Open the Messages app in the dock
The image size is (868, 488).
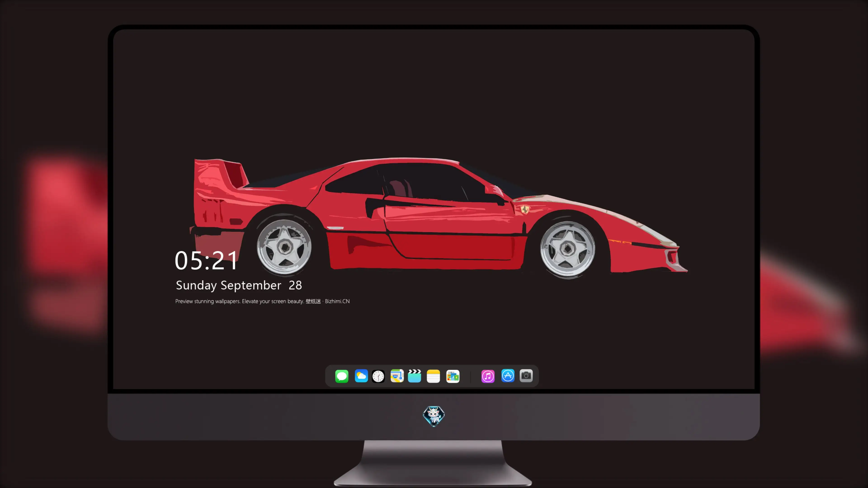point(342,376)
